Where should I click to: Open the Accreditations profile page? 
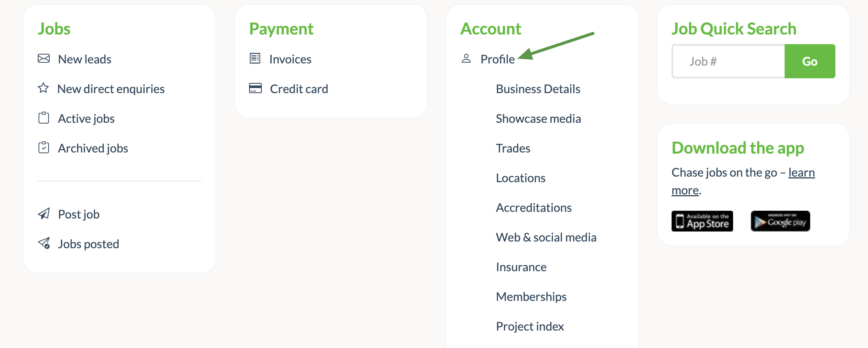(x=534, y=208)
